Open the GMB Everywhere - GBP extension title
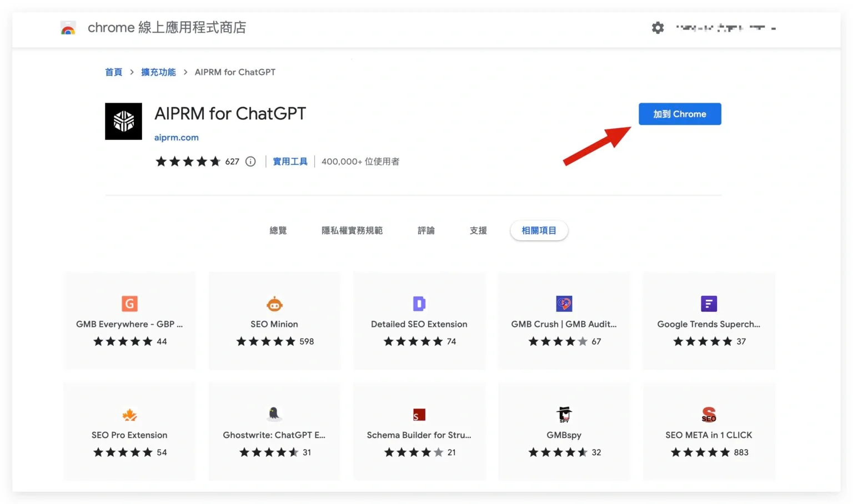Viewport: 853px width, 504px height. pyautogui.click(x=129, y=324)
